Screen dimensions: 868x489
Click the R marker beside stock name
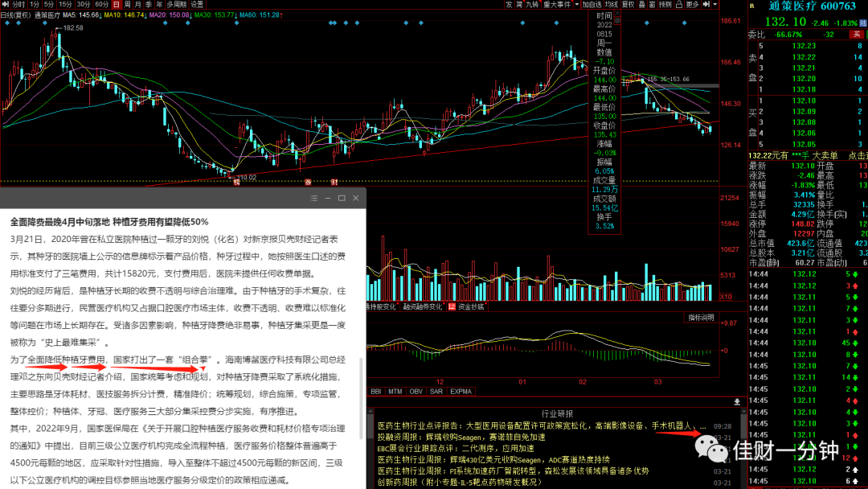pyautogui.click(x=751, y=6)
